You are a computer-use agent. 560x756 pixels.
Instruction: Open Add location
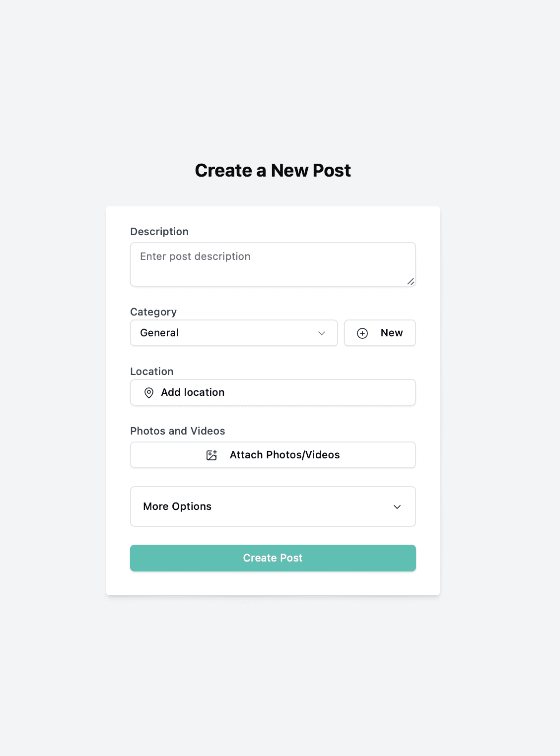click(x=273, y=392)
